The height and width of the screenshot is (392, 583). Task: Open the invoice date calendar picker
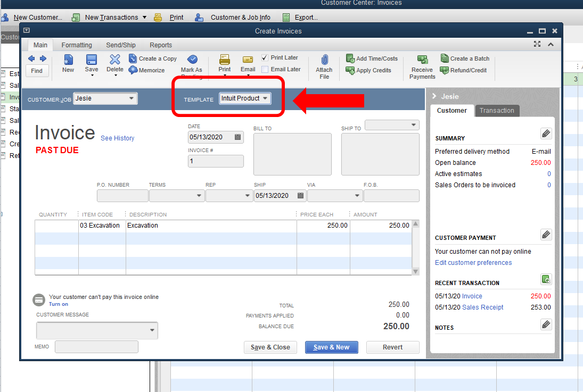[238, 137]
